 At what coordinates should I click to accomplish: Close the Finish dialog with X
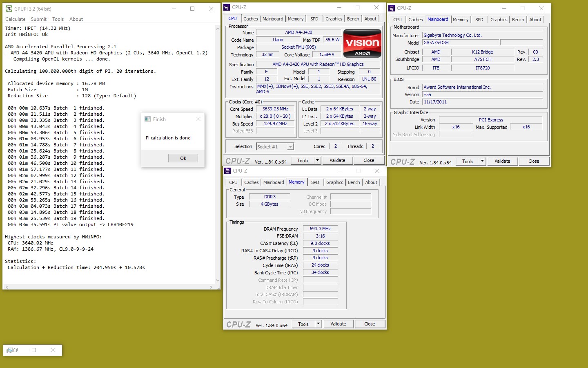tap(198, 119)
